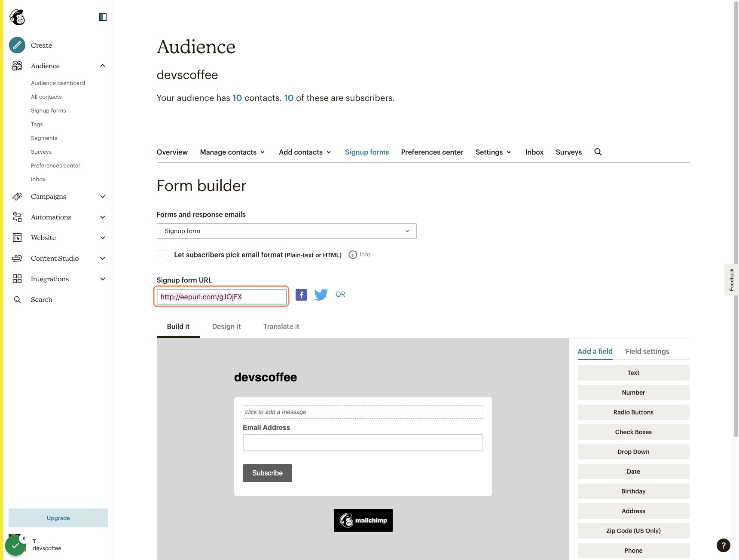The width and height of the screenshot is (739, 560).
Task: Add a Drop Down field
Action: click(x=633, y=452)
